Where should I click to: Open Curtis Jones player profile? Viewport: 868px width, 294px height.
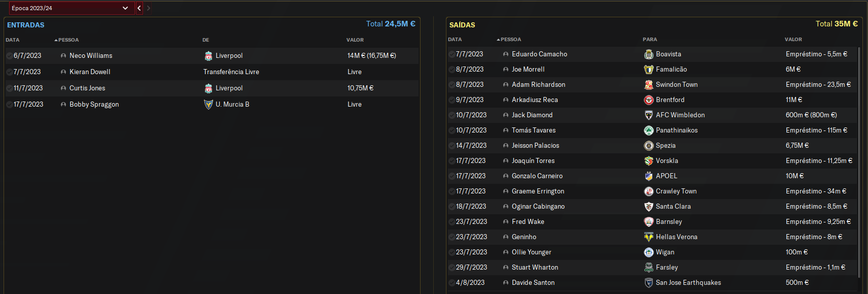pos(87,88)
